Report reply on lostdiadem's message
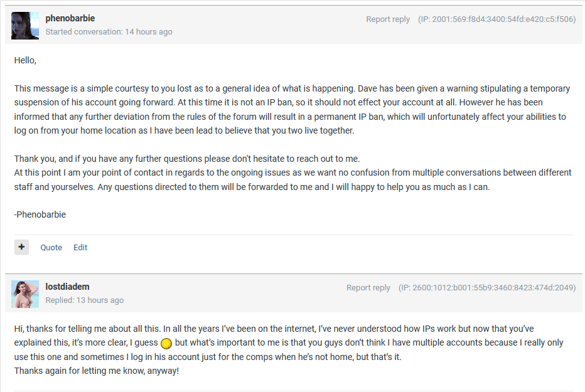 (368, 288)
